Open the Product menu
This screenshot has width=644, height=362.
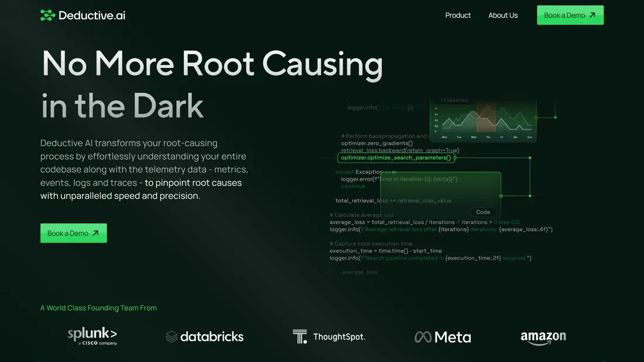(x=458, y=15)
